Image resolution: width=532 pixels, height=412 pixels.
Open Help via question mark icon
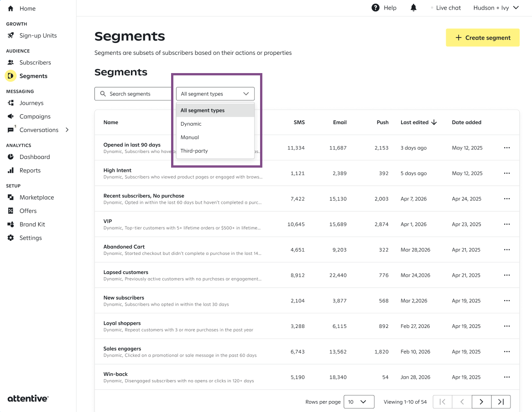pyautogui.click(x=376, y=8)
